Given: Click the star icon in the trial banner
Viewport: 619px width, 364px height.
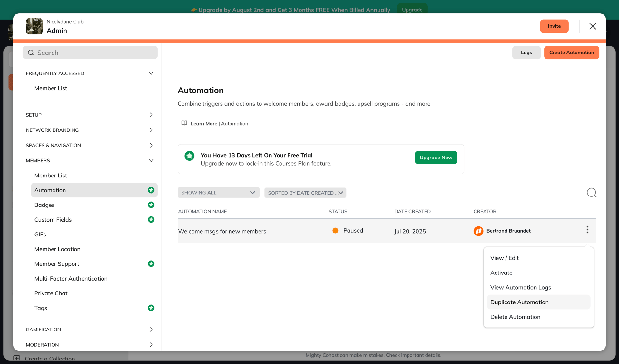Looking at the screenshot, I should pos(189,156).
